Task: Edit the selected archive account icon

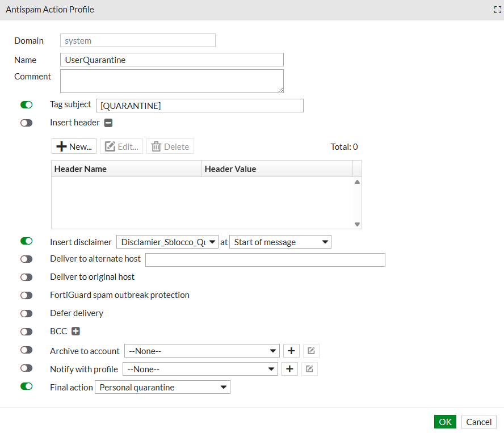Action: pyautogui.click(x=311, y=351)
